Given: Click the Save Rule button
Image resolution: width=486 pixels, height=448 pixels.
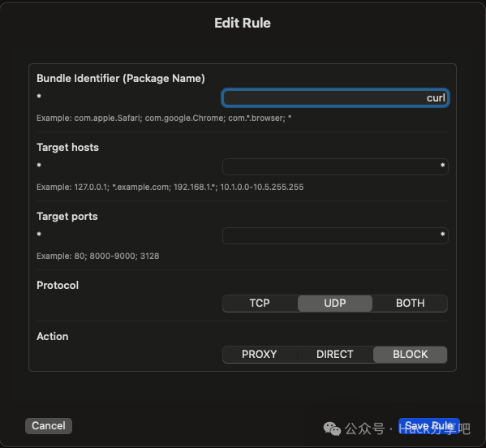Looking at the screenshot, I should pyautogui.click(x=429, y=425).
